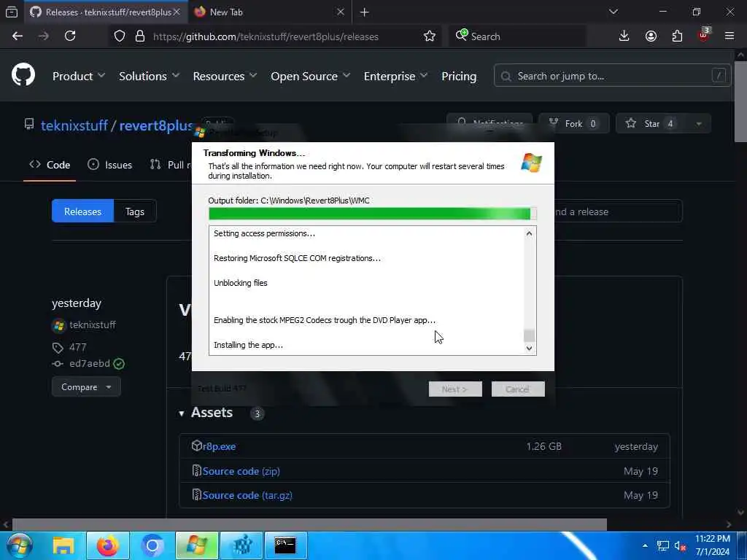This screenshot has height=560, width=747.
Task: Click the installer Cancel button
Action: [x=518, y=389]
